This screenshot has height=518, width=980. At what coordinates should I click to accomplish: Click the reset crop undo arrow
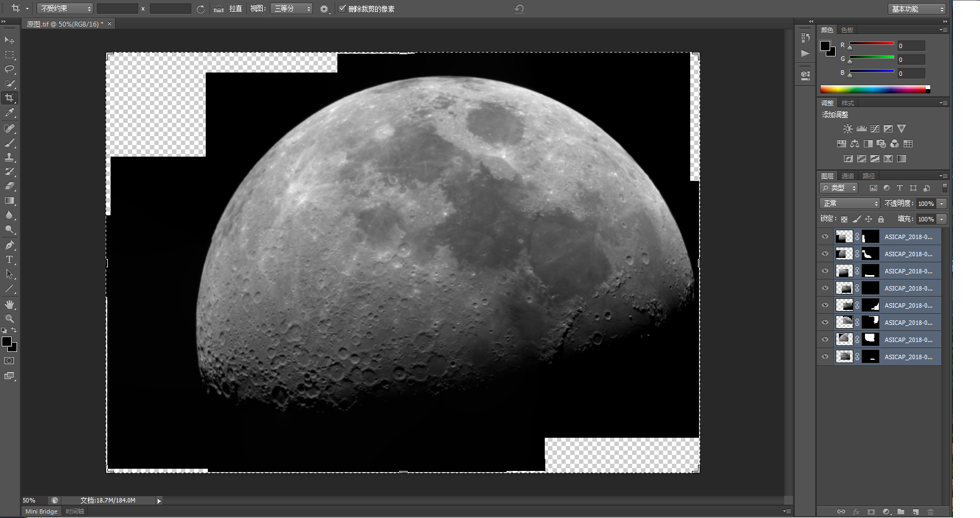[519, 9]
